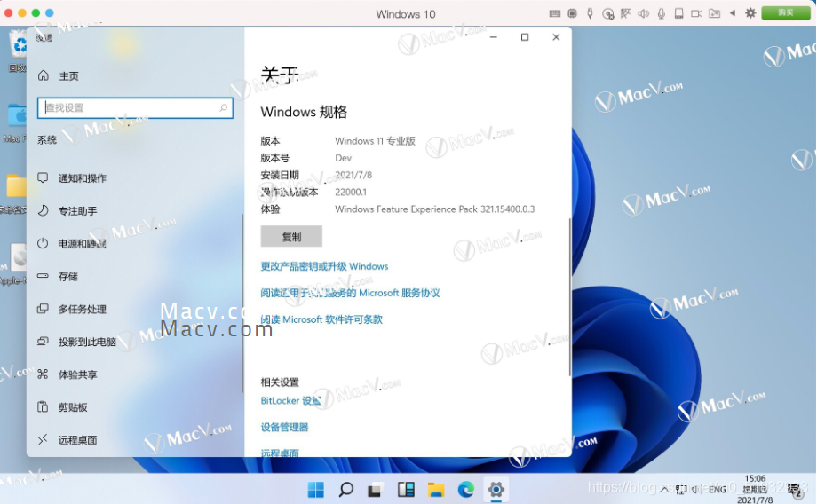Image resolution: width=817 pixels, height=504 pixels.
Task: Click the taskbar Search magnifier icon
Action: [346, 490]
